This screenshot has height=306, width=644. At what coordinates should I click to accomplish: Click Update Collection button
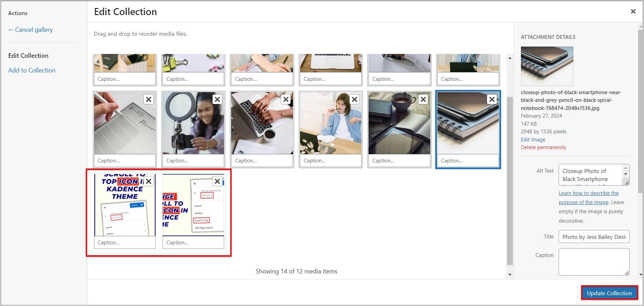609,293
